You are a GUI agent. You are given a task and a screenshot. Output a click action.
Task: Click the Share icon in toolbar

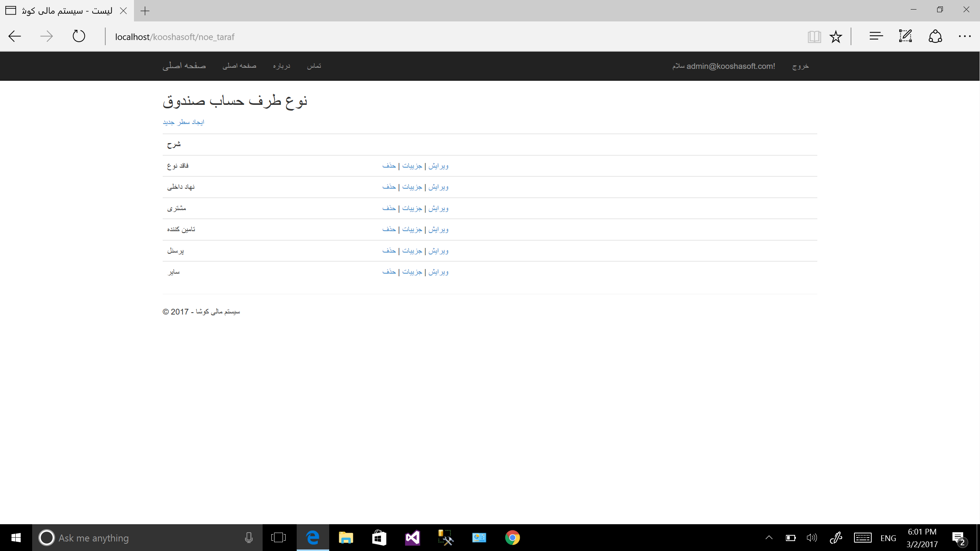935,36
